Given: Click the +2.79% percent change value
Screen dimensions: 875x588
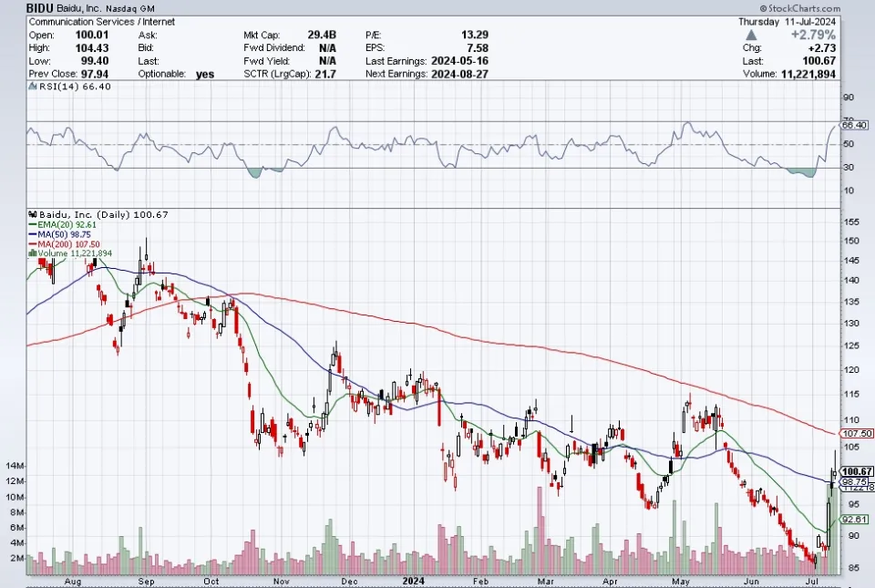Looking at the screenshot, I should point(839,35).
